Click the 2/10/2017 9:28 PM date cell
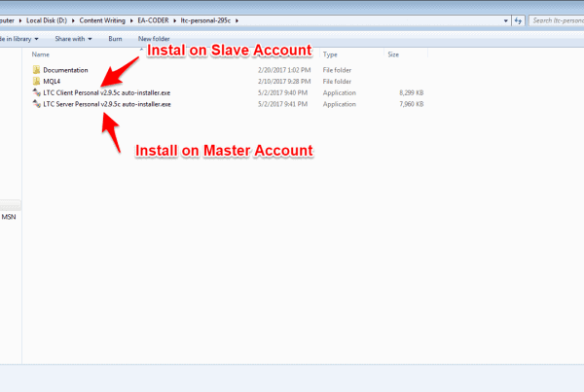Image resolution: width=584 pixels, height=392 pixels. click(x=284, y=81)
